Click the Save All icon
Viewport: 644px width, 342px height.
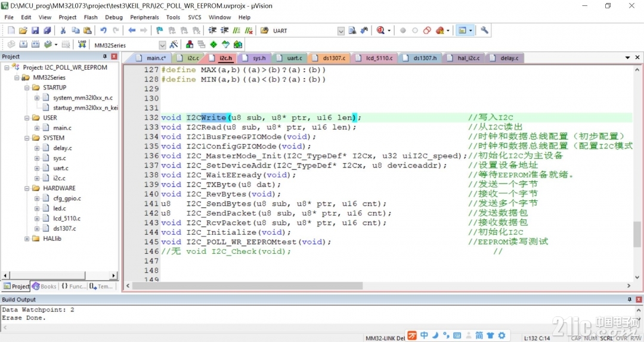click(47, 30)
